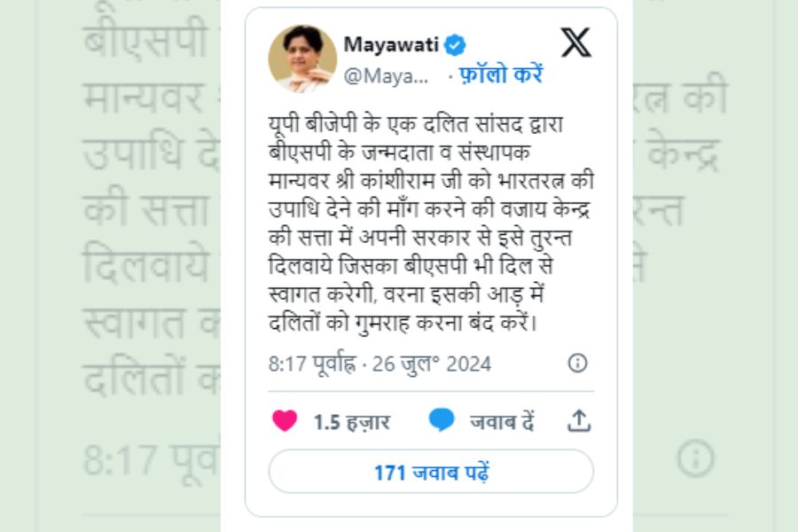Open the tweet body text about कांशीराम
This screenshot has width=798, height=532.
[431, 223]
